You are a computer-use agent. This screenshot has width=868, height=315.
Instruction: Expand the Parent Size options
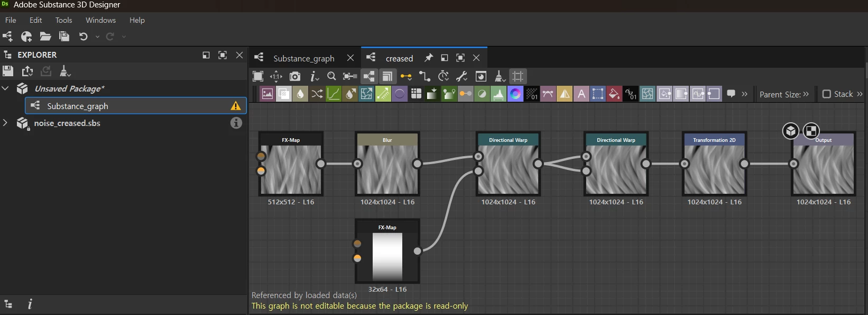806,94
